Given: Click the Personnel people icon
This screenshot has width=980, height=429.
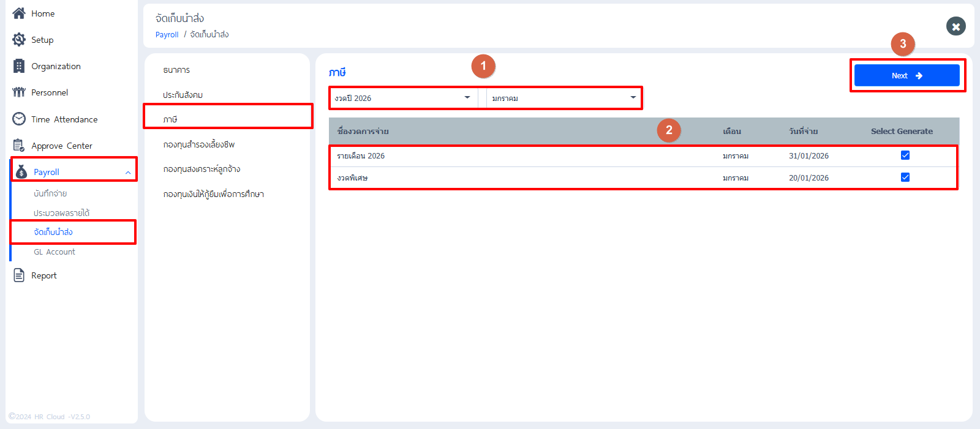Looking at the screenshot, I should click(19, 92).
